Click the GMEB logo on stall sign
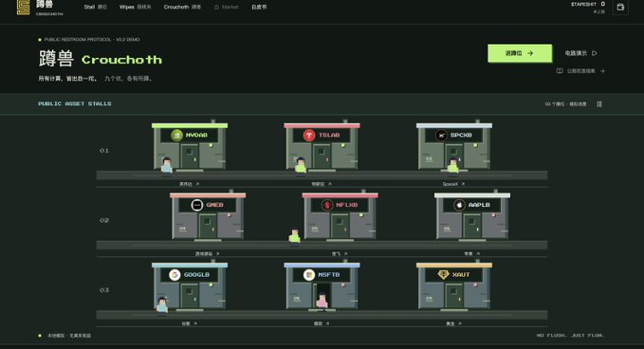 click(196, 205)
